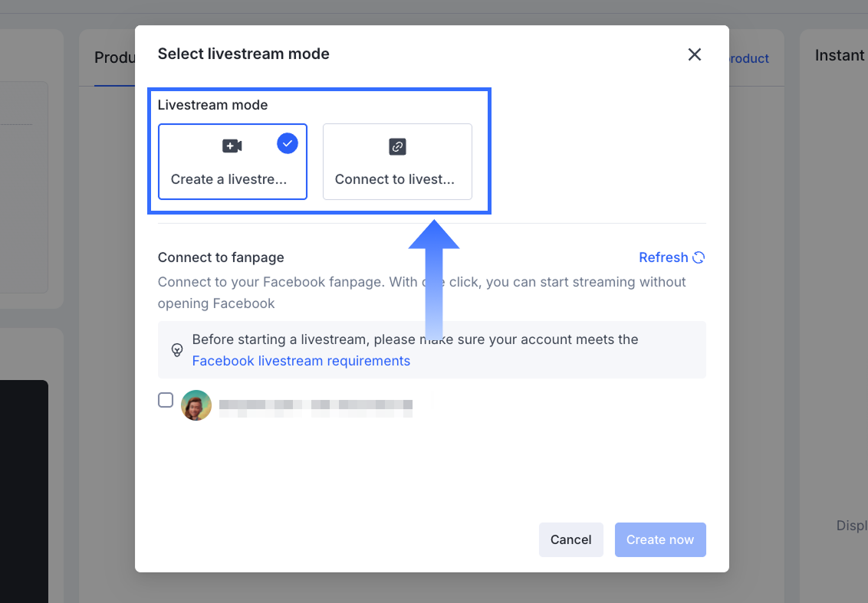Select the 'Create a livestre...' mode label
Viewport: 868px width, 603px height.
click(x=229, y=179)
